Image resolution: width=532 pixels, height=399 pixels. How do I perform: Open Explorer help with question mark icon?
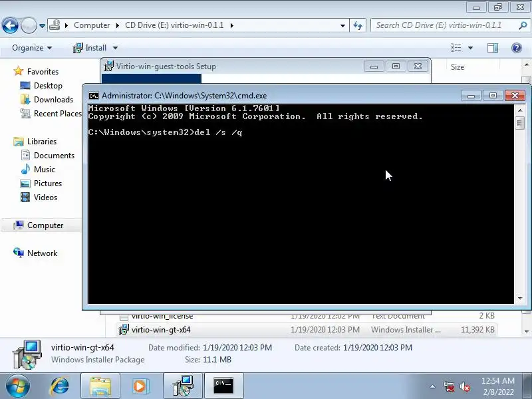[517, 48]
